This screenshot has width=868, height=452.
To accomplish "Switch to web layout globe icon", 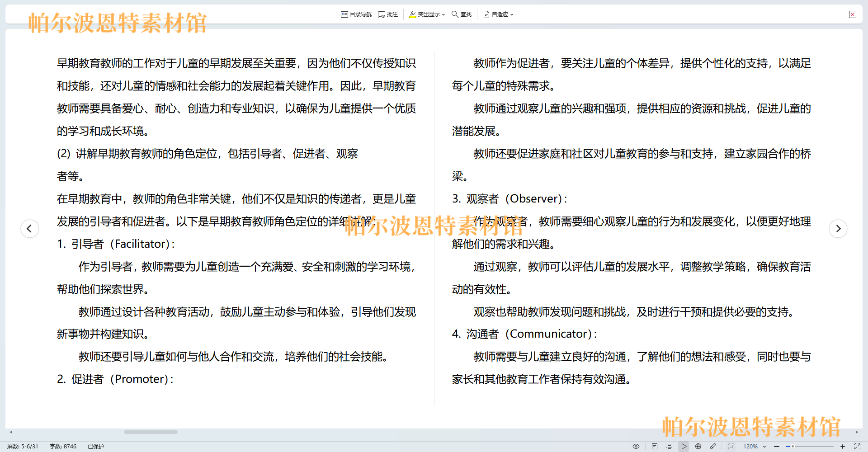I will (x=698, y=446).
